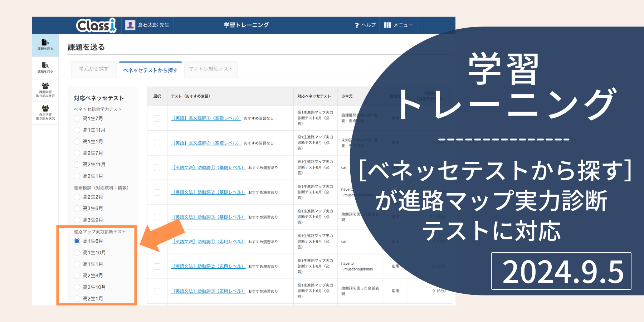The height and width of the screenshot is (322, 644).
Task: Click the Classi logo
Action: (x=96, y=25)
